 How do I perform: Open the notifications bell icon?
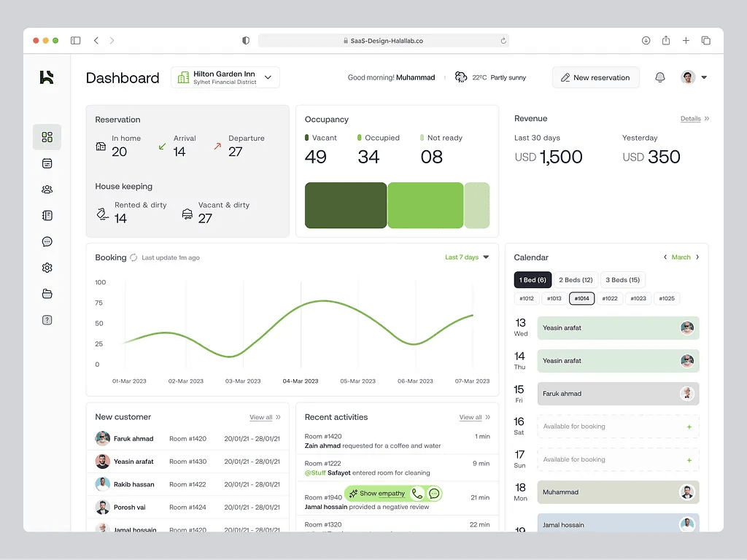tap(660, 77)
